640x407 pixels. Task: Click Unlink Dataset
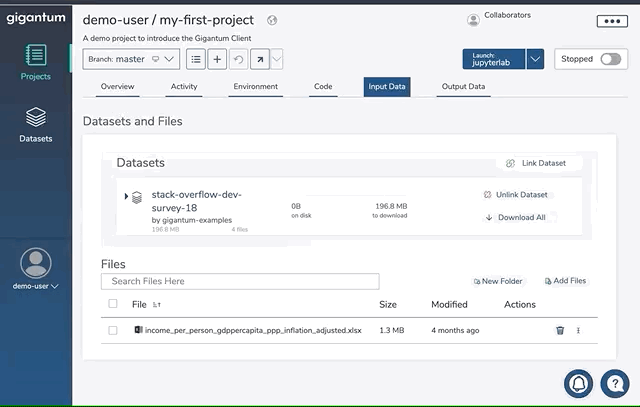[x=516, y=195]
